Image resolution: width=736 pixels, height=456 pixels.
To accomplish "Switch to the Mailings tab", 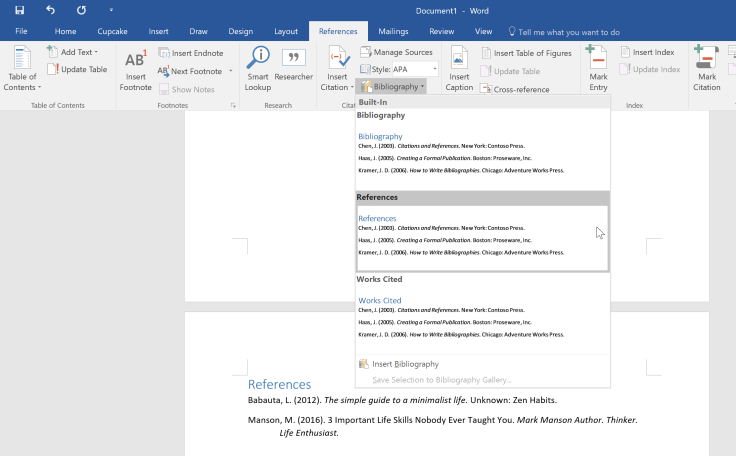I will [392, 31].
